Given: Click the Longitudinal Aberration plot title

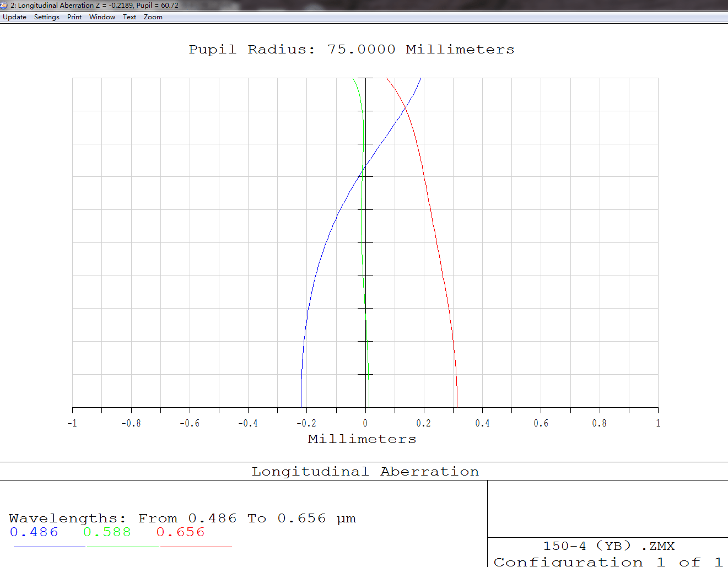Looking at the screenshot, I should (365, 472).
